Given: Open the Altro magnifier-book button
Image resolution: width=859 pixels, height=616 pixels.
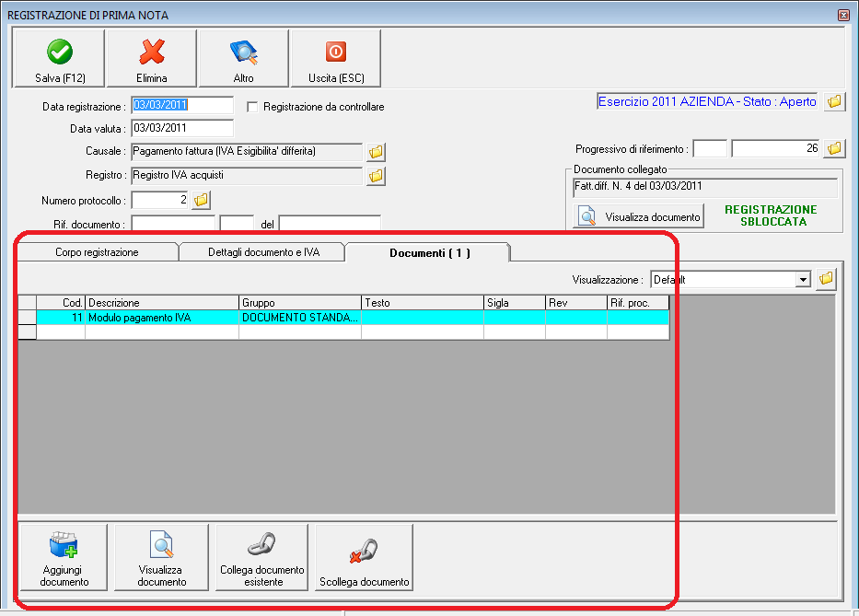Looking at the screenshot, I should click(x=244, y=59).
